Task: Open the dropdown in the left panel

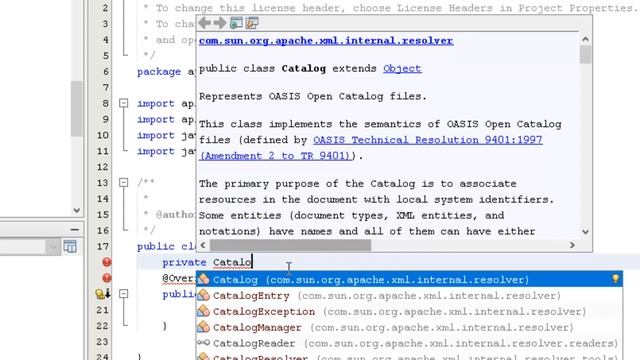Action: (53, 247)
